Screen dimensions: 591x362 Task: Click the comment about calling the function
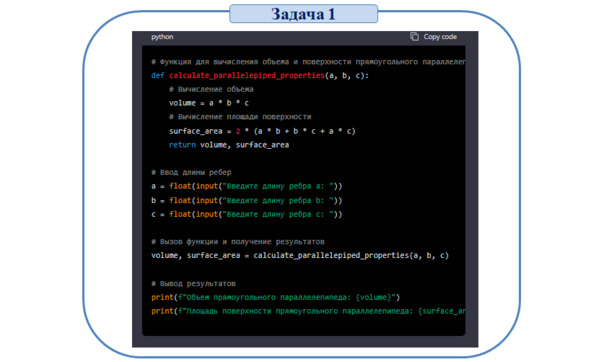[x=238, y=242]
